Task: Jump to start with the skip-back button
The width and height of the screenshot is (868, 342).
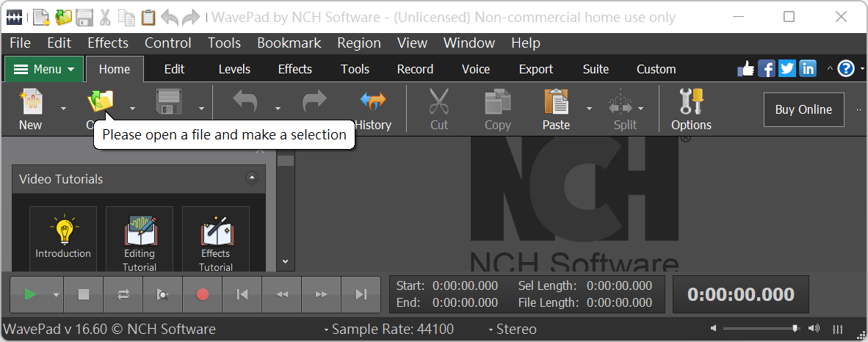Action: (x=242, y=294)
